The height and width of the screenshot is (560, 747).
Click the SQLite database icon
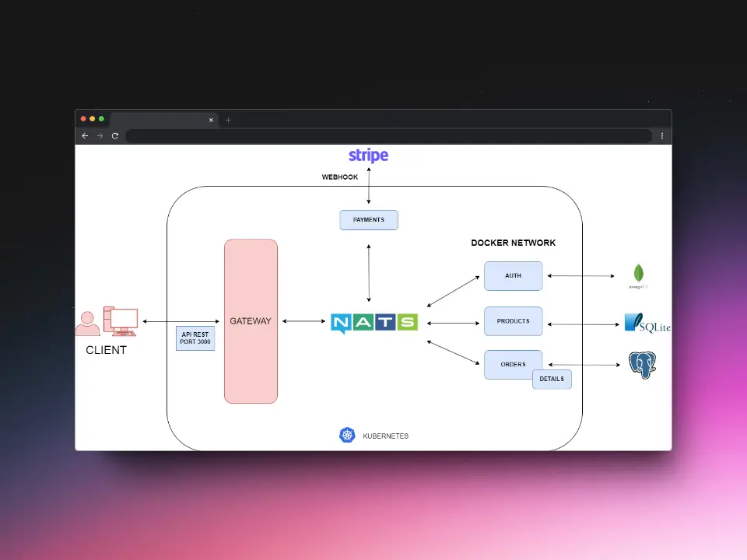coord(647,324)
